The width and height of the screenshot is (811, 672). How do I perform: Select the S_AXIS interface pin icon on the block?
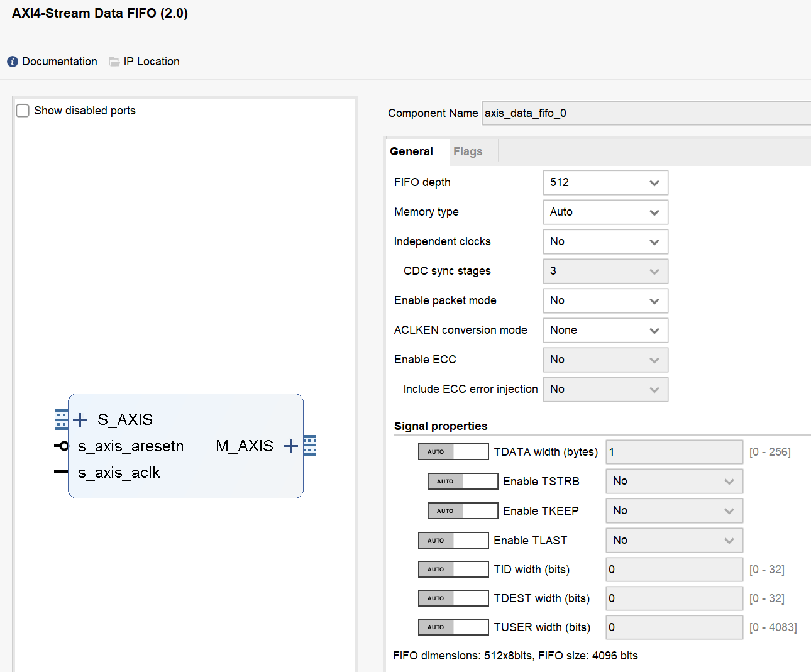tap(60, 419)
